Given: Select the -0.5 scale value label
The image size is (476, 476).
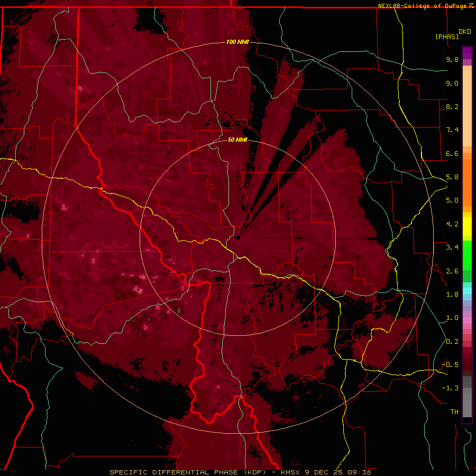Looking at the screenshot, I should tap(450, 365).
